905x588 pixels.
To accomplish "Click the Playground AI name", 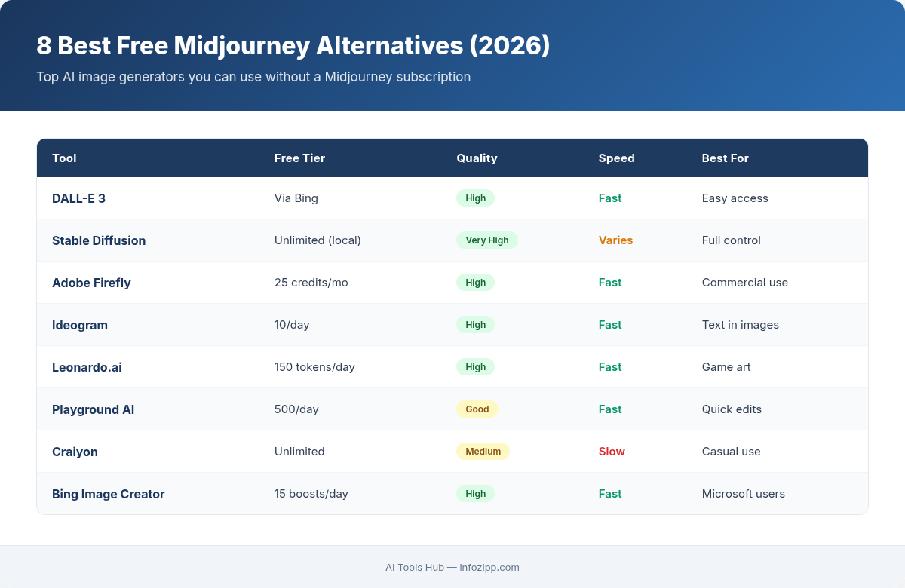I will [93, 409].
